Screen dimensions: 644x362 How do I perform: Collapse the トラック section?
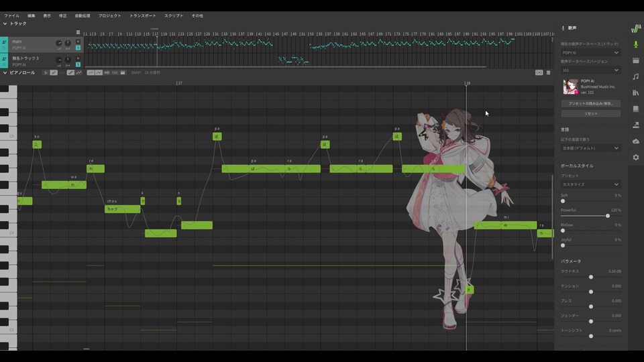[x=5, y=24]
